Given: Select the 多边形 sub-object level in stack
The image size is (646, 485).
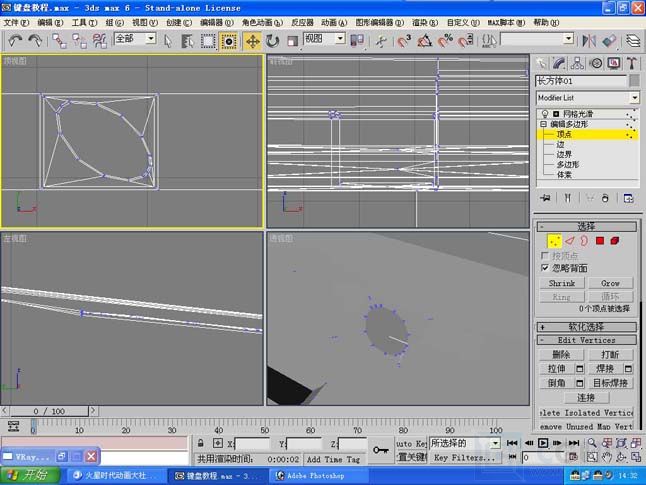Looking at the screenshot, I should (568, 164).
